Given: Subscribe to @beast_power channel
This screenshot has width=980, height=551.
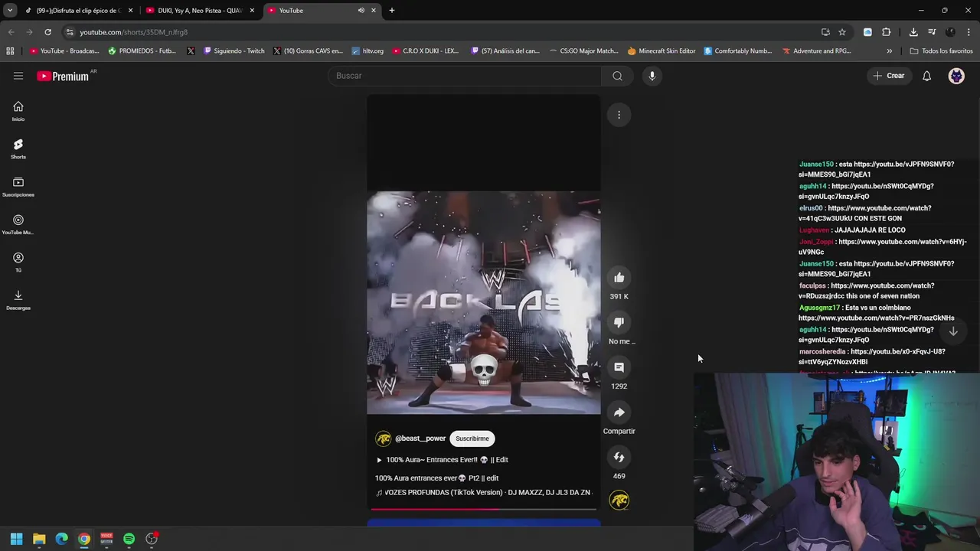Looking at the screenshot, I should pyautogui.click(x=472, y=439).
